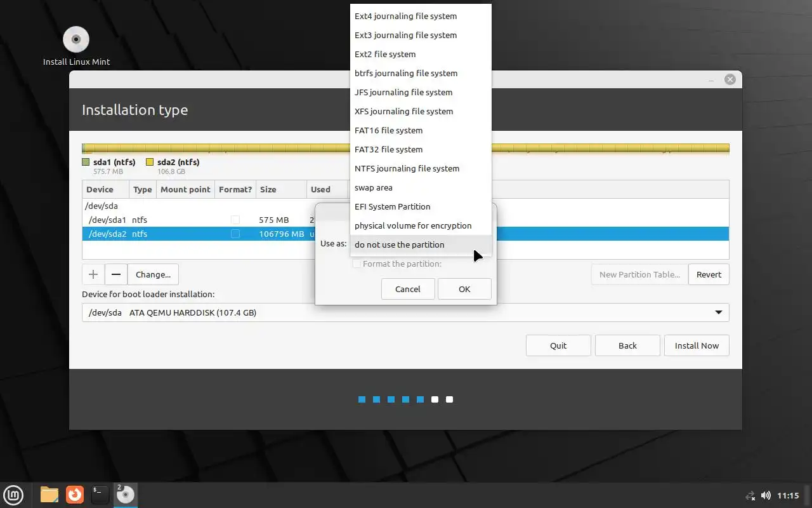Click the Change... button
Screen dimensions: 812x508
(153, 274)
